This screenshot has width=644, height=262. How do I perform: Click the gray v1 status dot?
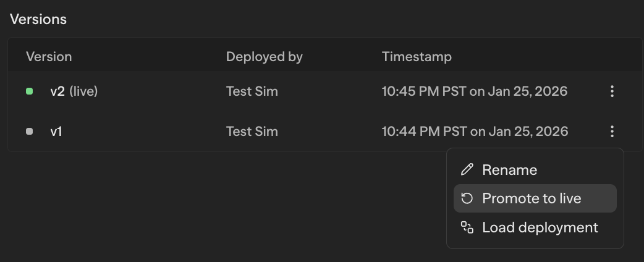[29, 132]
